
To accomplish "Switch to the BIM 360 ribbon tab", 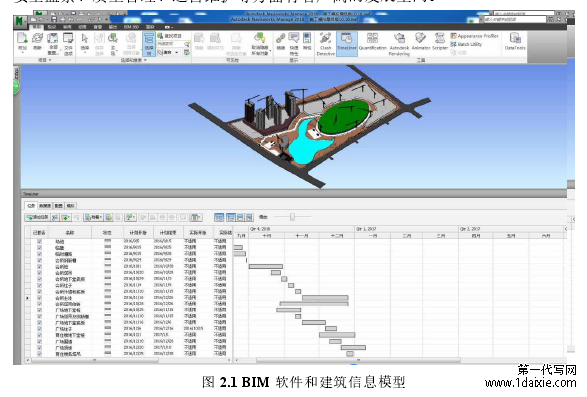I will [x=131, y=27].
